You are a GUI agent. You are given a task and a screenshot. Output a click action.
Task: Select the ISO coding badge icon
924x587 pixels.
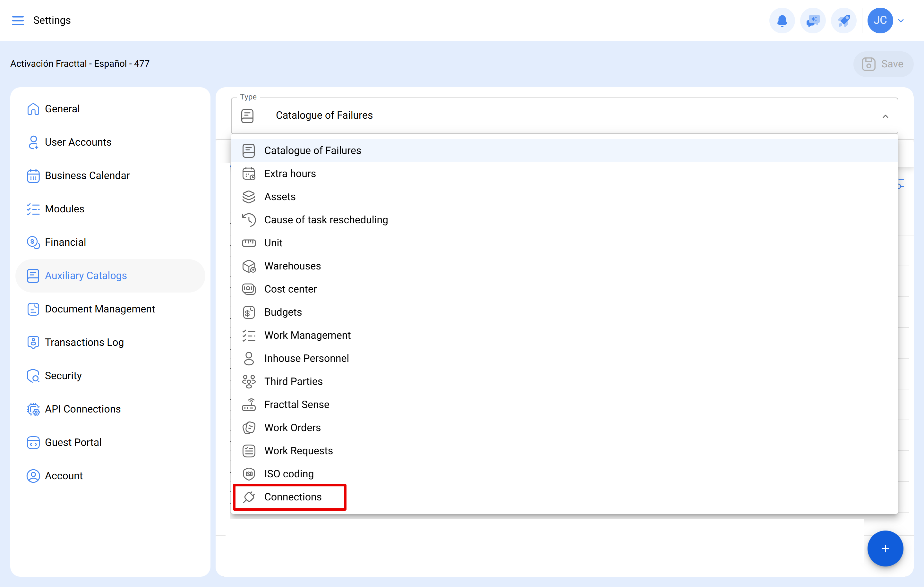click(249, 474)
